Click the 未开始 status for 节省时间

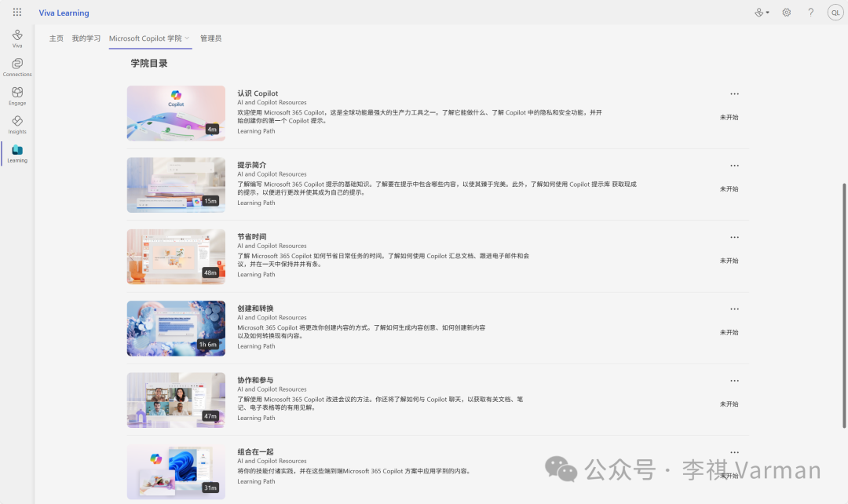point(729,261)
